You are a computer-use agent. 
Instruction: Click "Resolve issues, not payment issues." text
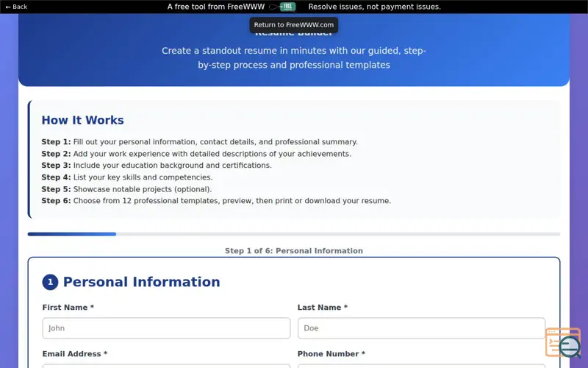pyautogui.click(x=375, y=7)
